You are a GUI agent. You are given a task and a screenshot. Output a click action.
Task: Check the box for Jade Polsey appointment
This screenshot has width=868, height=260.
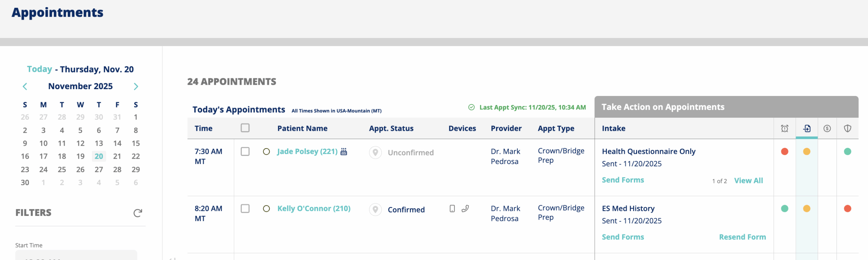click(245, 152)
